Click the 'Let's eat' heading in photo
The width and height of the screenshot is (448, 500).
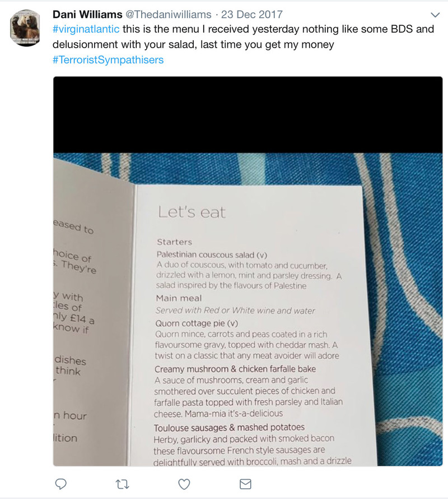tap(192, 212)
